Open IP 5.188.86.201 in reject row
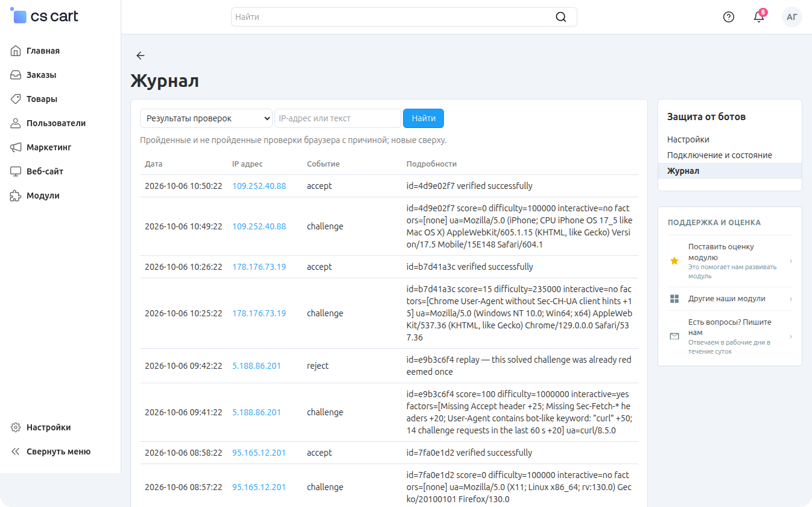The image size is (812, 507). click(x=256, y=366)
